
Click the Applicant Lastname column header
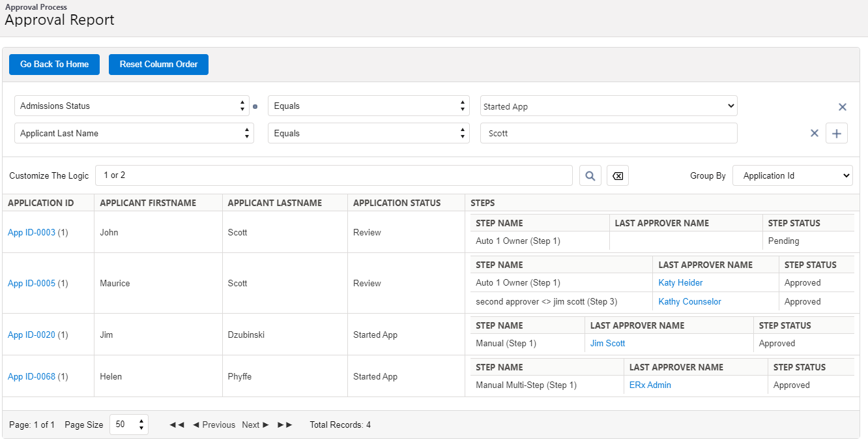(274, 203)
